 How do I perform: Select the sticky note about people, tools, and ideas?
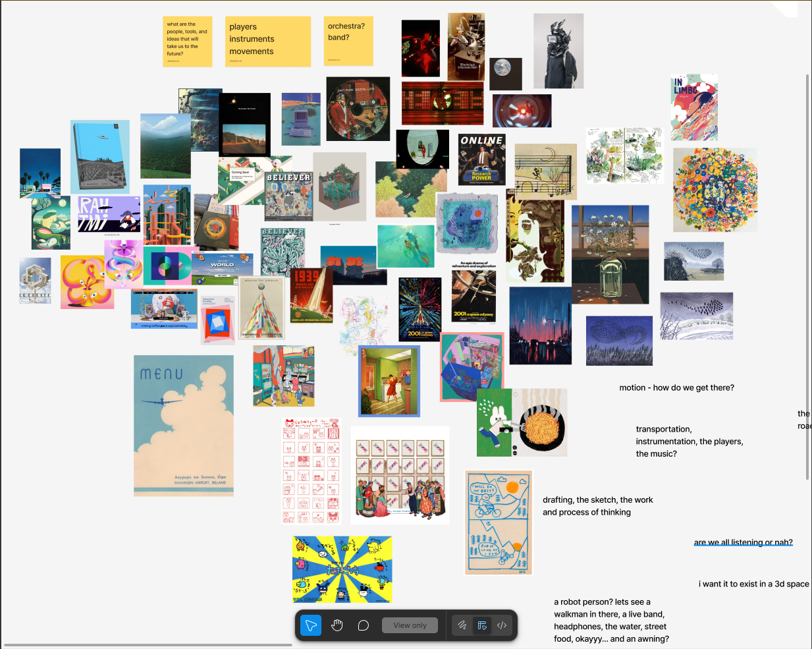point(188,41)
